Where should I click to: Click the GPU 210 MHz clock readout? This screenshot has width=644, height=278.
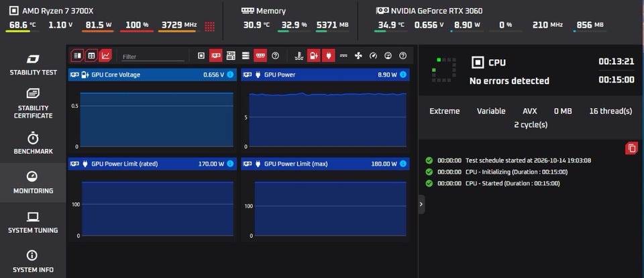point(547,25)
